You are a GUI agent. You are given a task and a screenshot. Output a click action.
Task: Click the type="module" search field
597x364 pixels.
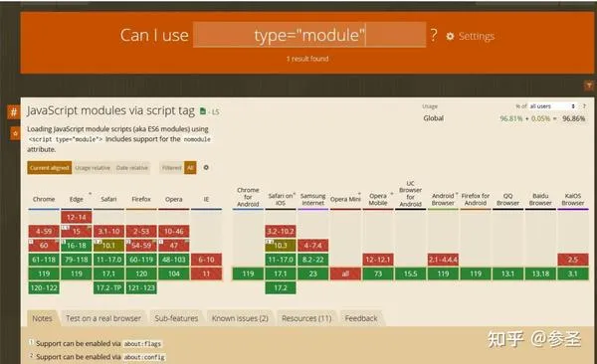(x=309, y=35)
